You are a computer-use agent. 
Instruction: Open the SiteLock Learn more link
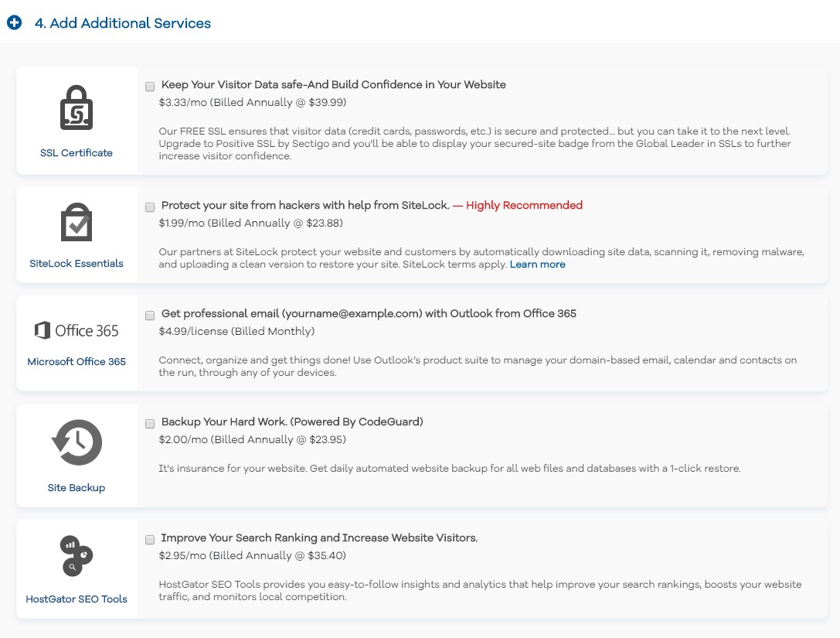pos(537,264)
